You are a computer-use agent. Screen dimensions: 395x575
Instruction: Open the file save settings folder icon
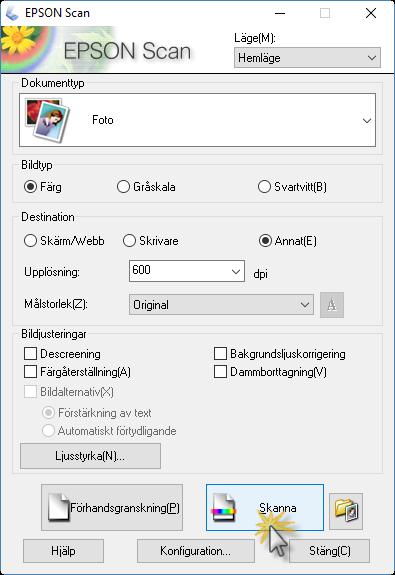click(x=346, y=510)
